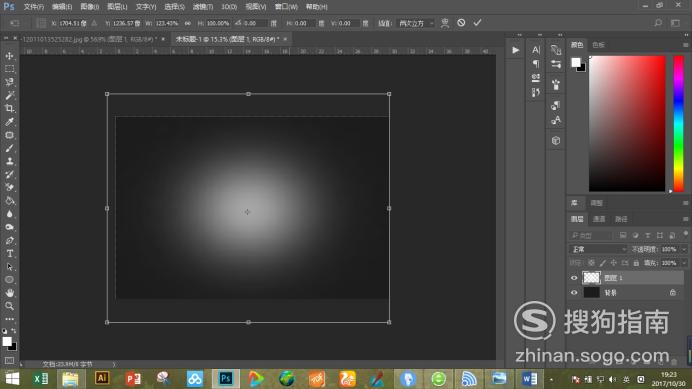692x389 pixels.
Task: Open the Paragraph panel icon
Action: pos(536,64)
